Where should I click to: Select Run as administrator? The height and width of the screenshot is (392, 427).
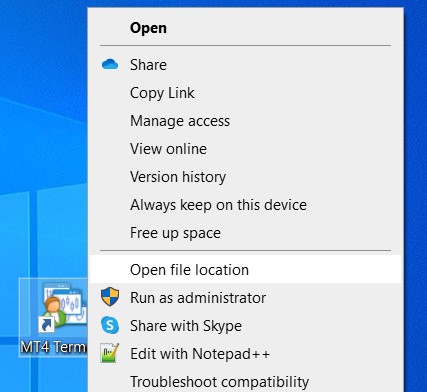click(245, 297)
